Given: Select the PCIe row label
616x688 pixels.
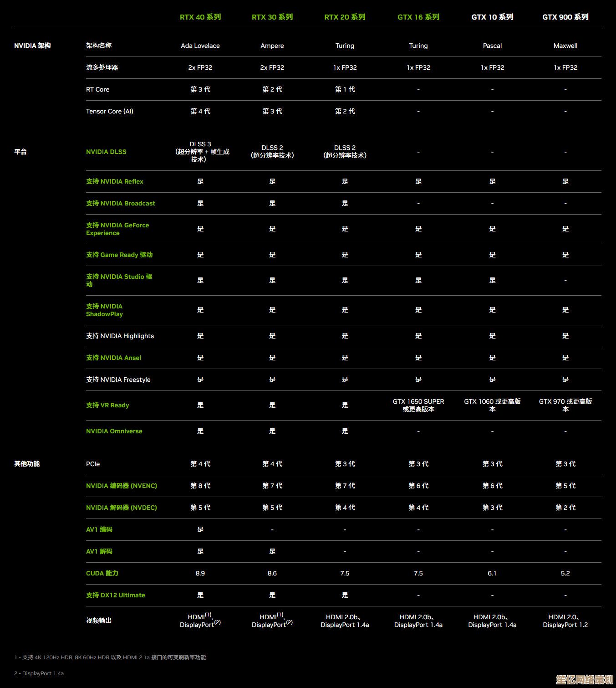Looking at the screenshot, I should click(93, 464).
